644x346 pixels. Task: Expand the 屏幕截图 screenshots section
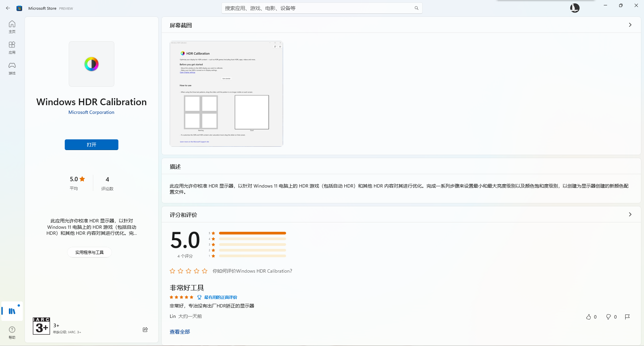point(630,25)
